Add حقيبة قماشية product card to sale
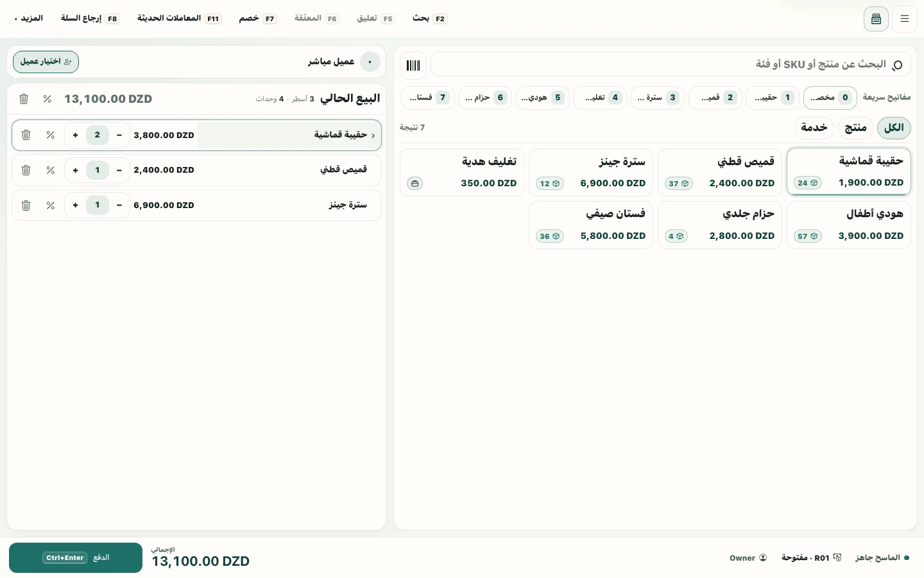 point(849,171)
